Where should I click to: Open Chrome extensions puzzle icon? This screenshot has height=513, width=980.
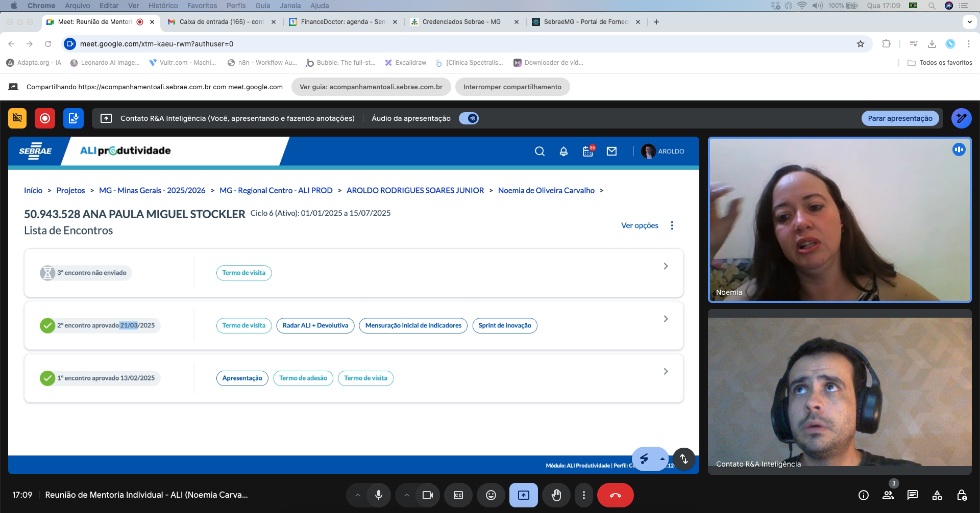pos(886,44)
